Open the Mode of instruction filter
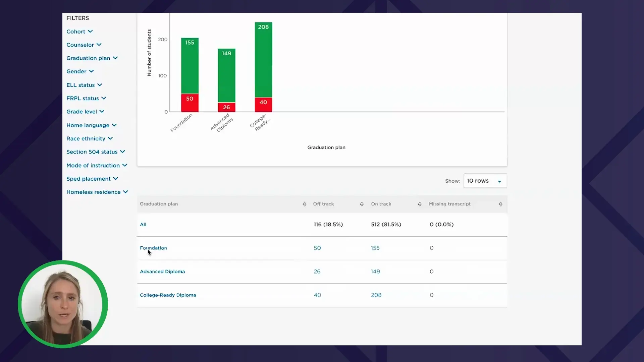The height and width of the screenshot is (362, 644). [97, 166]
